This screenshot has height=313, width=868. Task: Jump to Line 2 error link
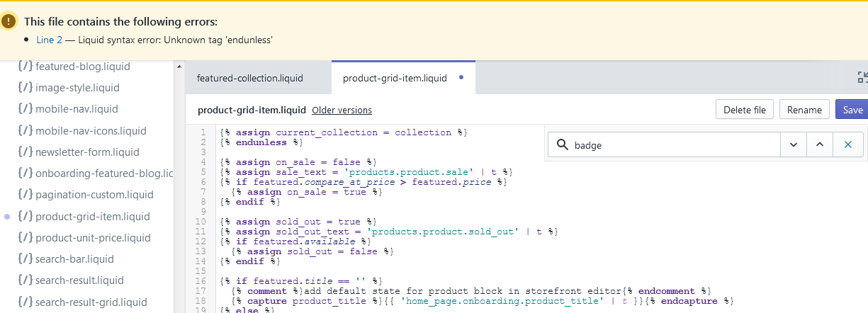coord(50,40)
